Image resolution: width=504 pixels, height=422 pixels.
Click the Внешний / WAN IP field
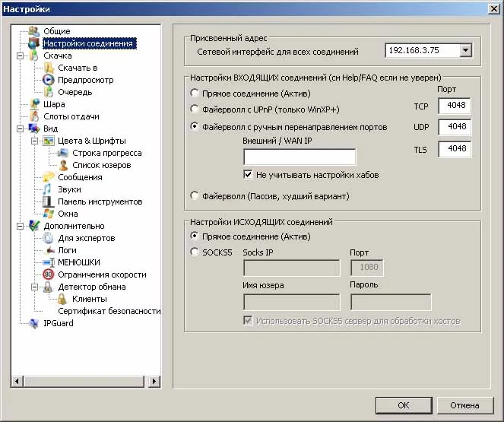300,157
